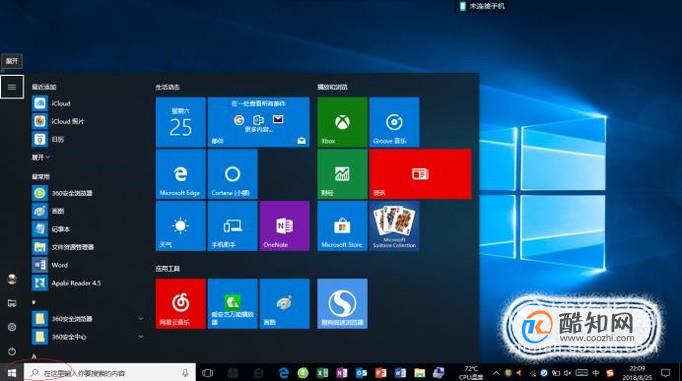Expand the 360安全中心 folder chevron
The height and width of the screenshot is (381, 682).
(x=140, y=337)
